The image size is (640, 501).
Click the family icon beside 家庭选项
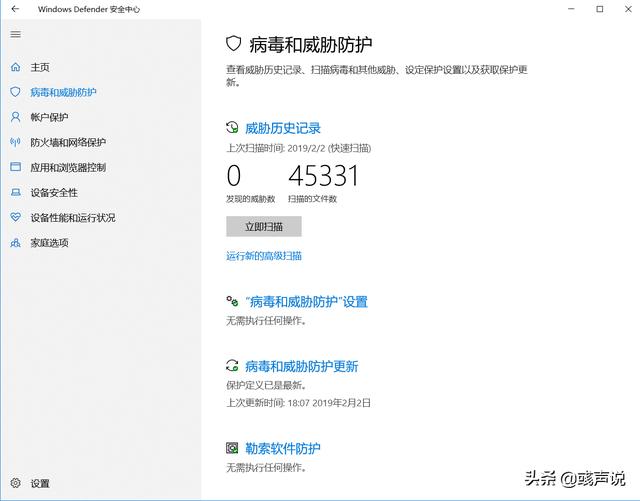pyautogui.click(x=16, y=243)
